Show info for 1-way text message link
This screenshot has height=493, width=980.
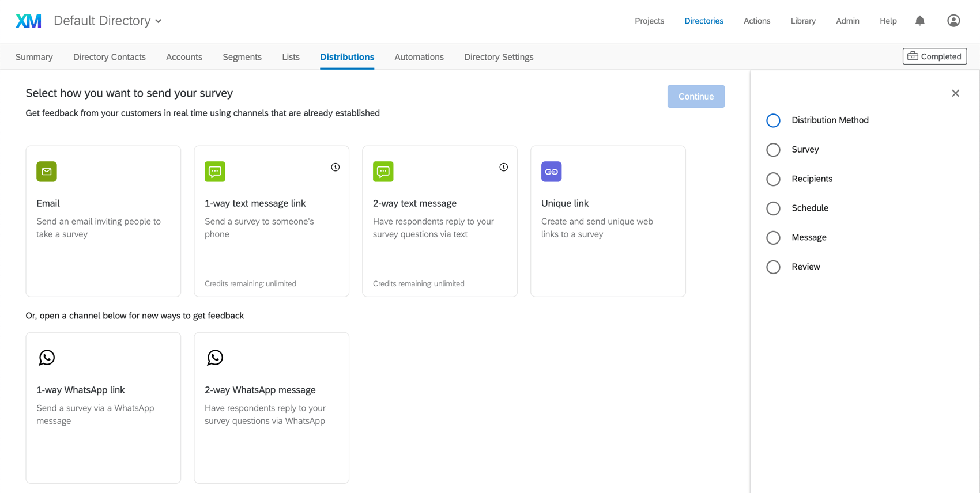336,167
